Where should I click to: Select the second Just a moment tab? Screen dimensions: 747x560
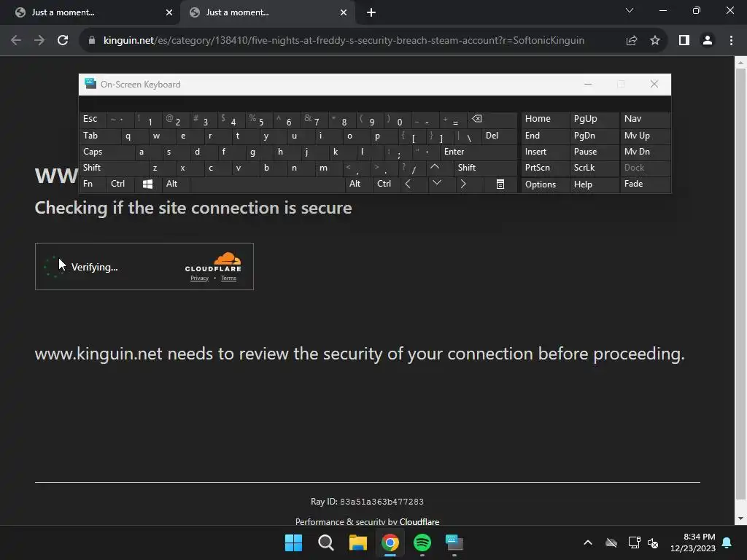pyautogui.click(x=267, y=12)
